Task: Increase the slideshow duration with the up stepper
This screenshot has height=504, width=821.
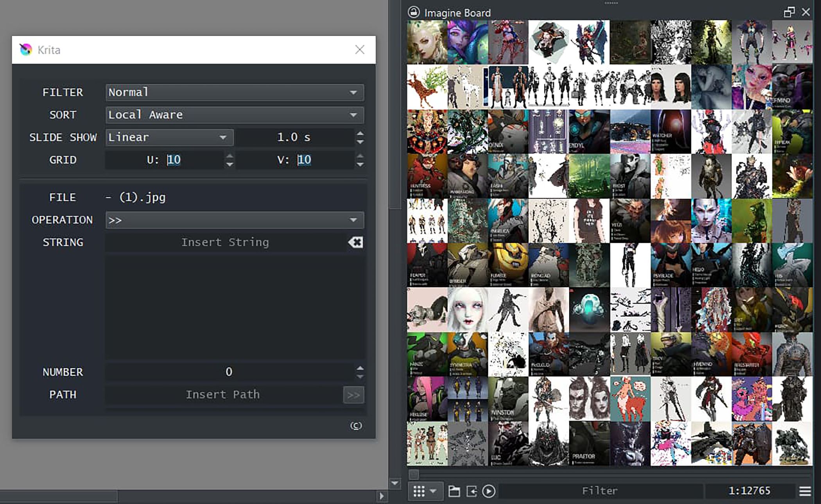Action: [x=360, y=133]
